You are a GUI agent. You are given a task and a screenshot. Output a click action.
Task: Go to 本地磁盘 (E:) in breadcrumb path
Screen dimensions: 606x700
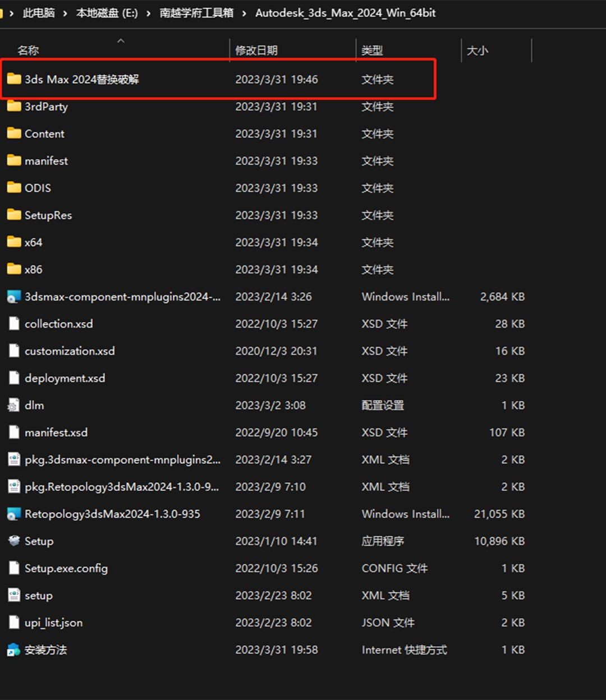[107, 13]
